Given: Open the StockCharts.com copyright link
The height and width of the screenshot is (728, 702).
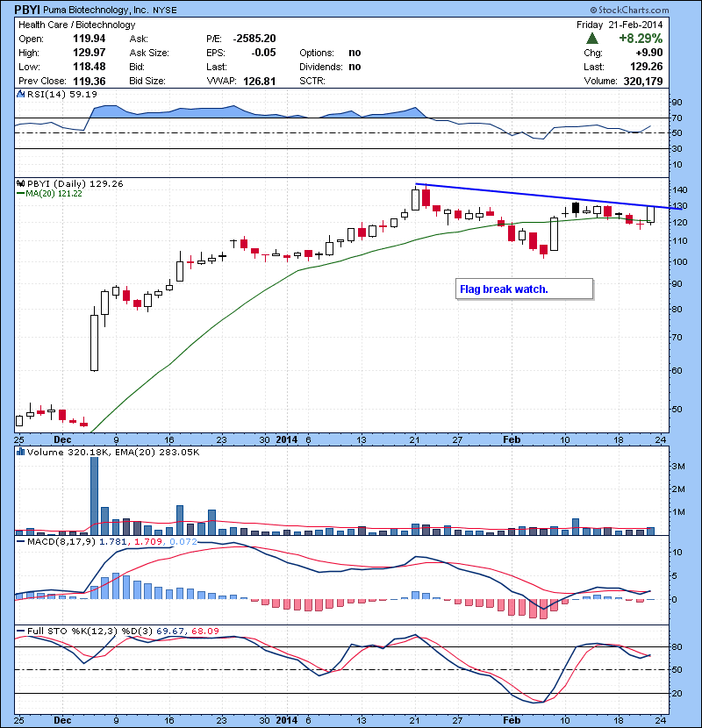Looking at the screenshot, I should pos(629,10).
